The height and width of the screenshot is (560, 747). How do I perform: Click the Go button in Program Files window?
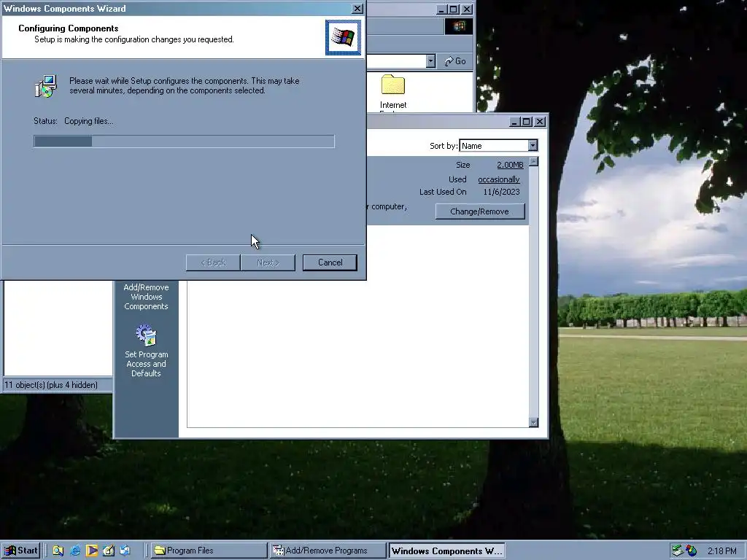(x=455, y=61)
